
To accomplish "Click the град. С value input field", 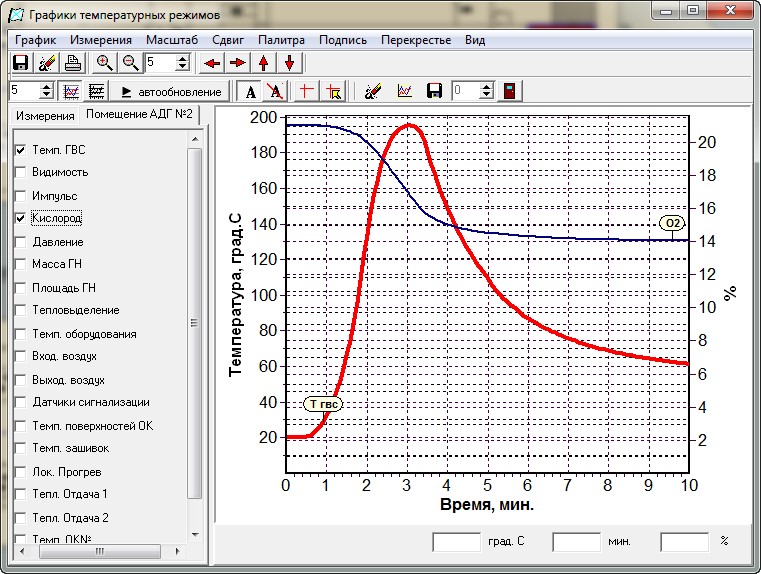I will pyautogui.click(x=456, y=542).
